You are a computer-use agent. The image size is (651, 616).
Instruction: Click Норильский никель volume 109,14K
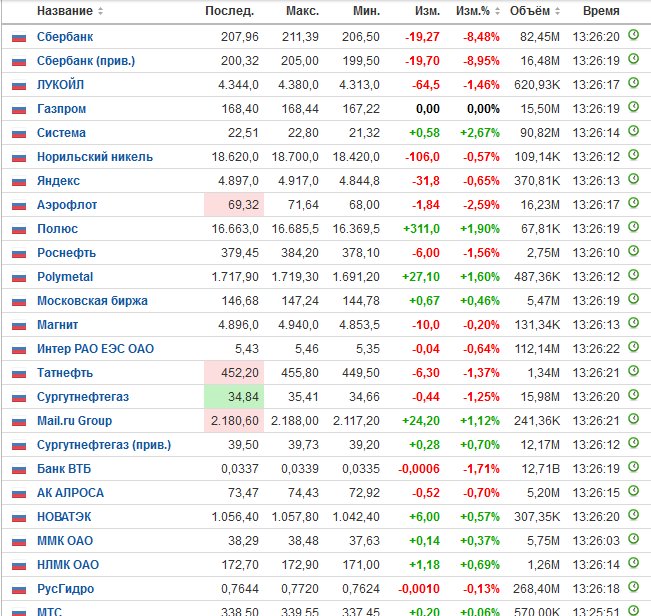click(x=537, y=157)
